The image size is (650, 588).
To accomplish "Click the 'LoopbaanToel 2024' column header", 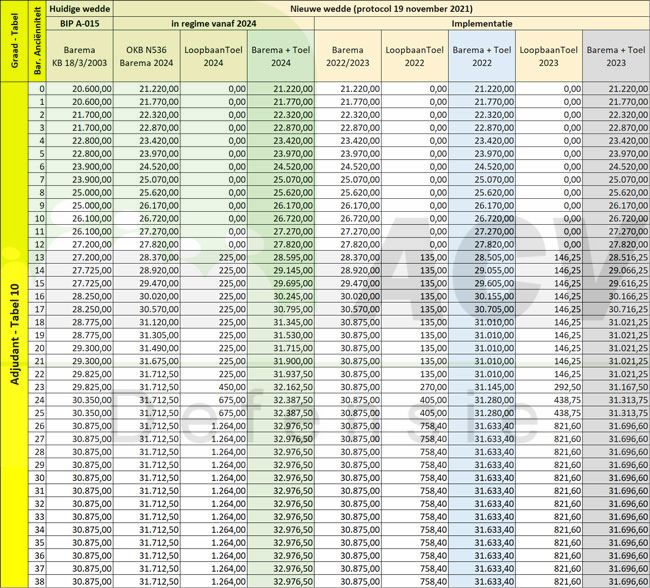I will (214, 56).
